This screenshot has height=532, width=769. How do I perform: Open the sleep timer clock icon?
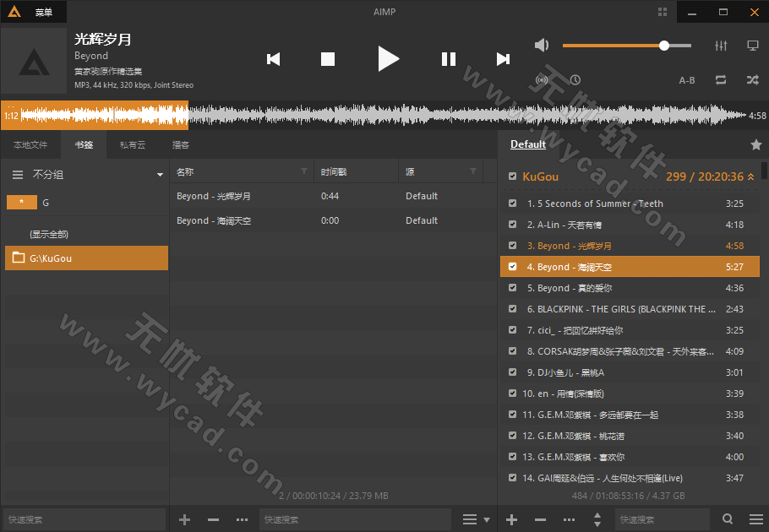(x=575, y=80)
